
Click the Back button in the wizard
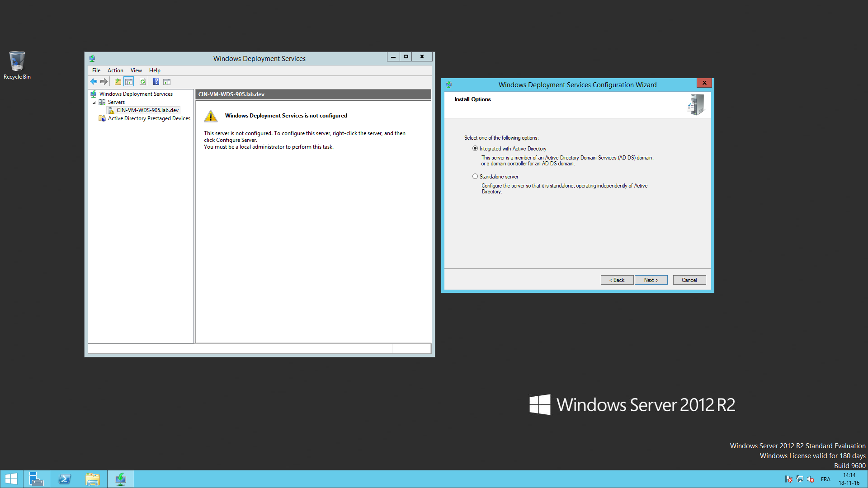(617, 280)
